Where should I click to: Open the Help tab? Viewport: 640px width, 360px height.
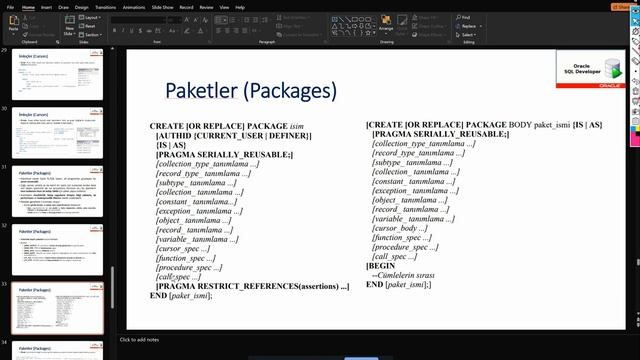click(x=240, y=7)
